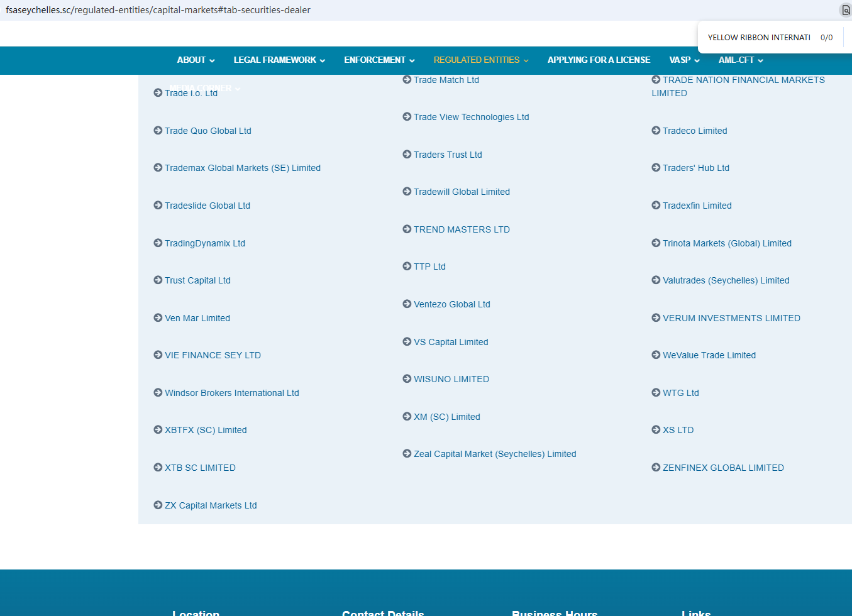Click the arrow icon beside Trademax Global Markets
Viewport: 852px width, 616px height.
pos(158,167)
